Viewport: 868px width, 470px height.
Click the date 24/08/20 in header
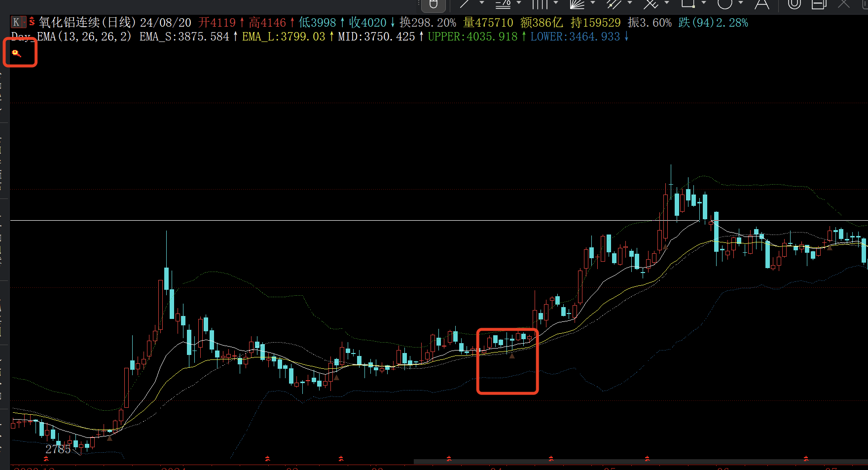(x=166, y=23)
